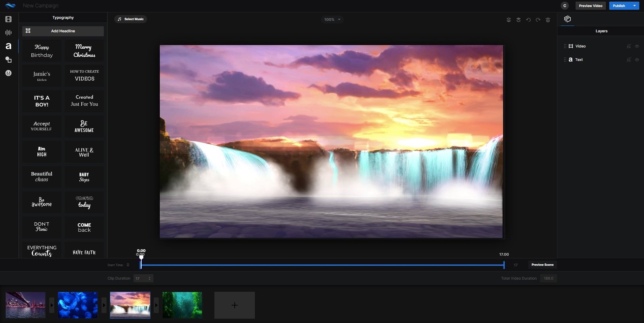Click the redo arrow icon
The width and height of the screenshot is (644, 323).
tap(538, 20)
